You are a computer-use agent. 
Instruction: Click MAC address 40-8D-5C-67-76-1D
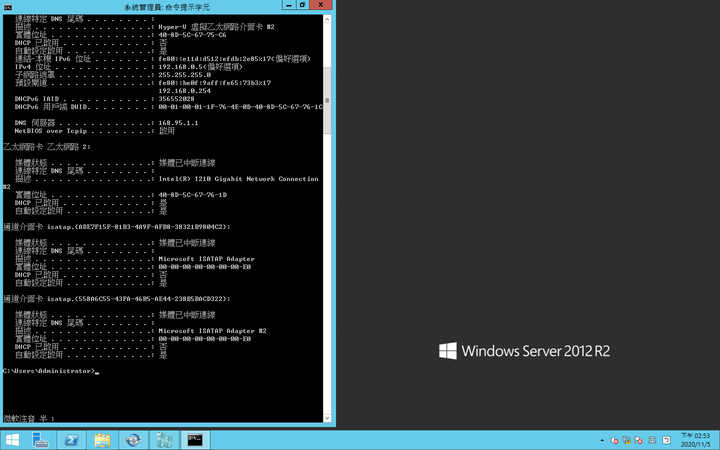click(192, 195)
